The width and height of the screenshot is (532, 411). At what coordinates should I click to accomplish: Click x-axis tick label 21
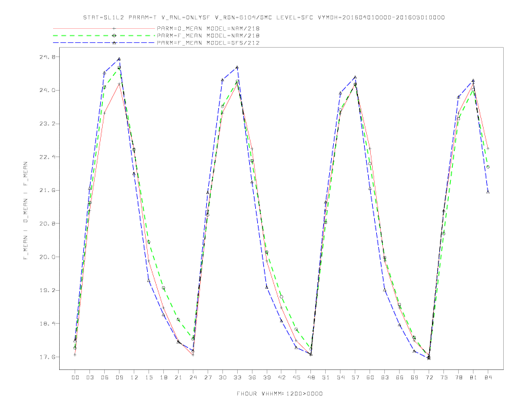(178, 377)
